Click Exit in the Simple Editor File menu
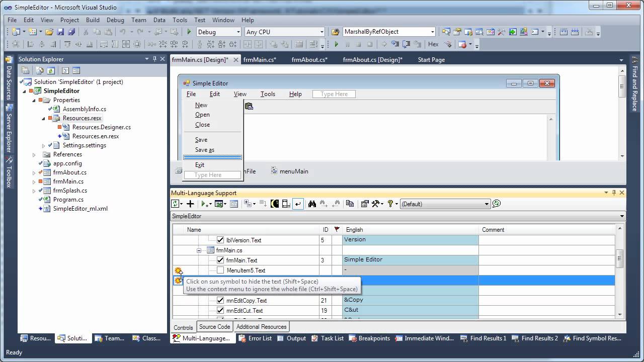 click(x=200, y=165)
